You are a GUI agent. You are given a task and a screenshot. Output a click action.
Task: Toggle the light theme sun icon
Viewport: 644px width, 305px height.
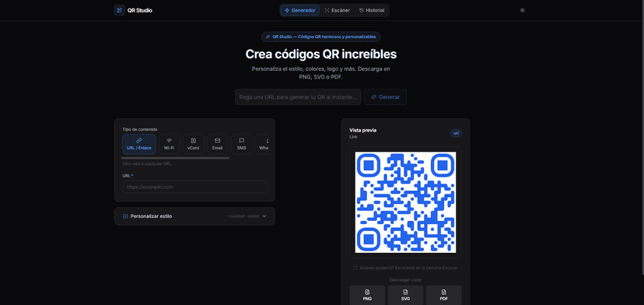point(522,10)
